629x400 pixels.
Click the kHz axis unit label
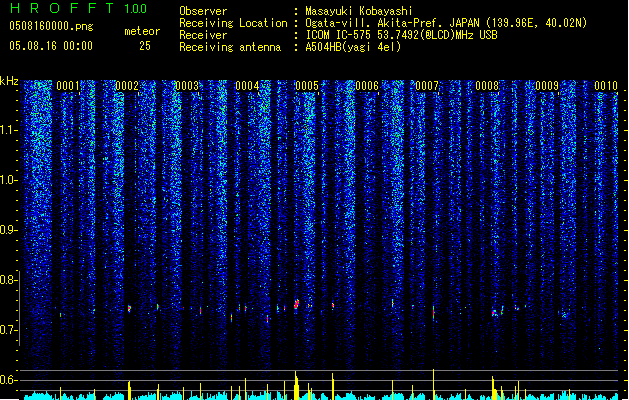(x=9, y=81)
